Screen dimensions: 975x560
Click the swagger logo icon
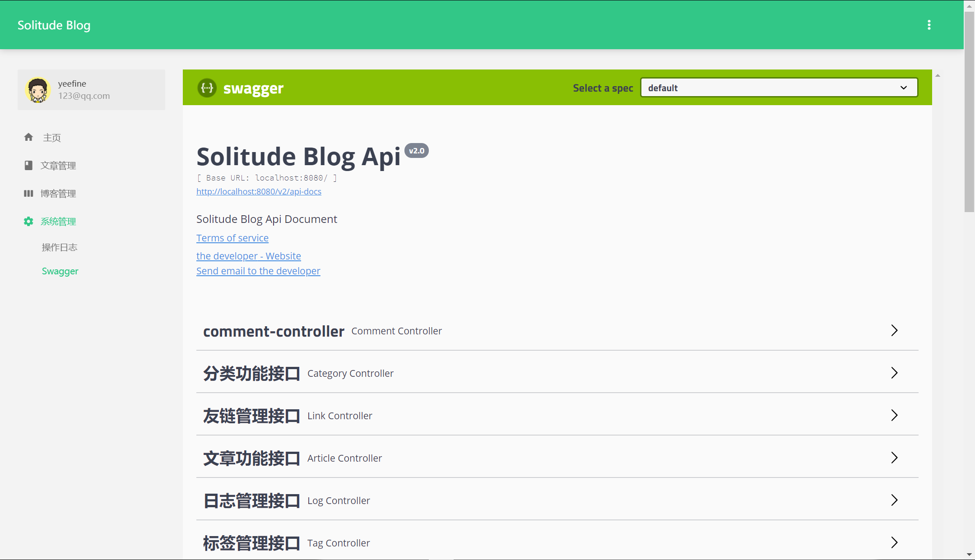207,88
